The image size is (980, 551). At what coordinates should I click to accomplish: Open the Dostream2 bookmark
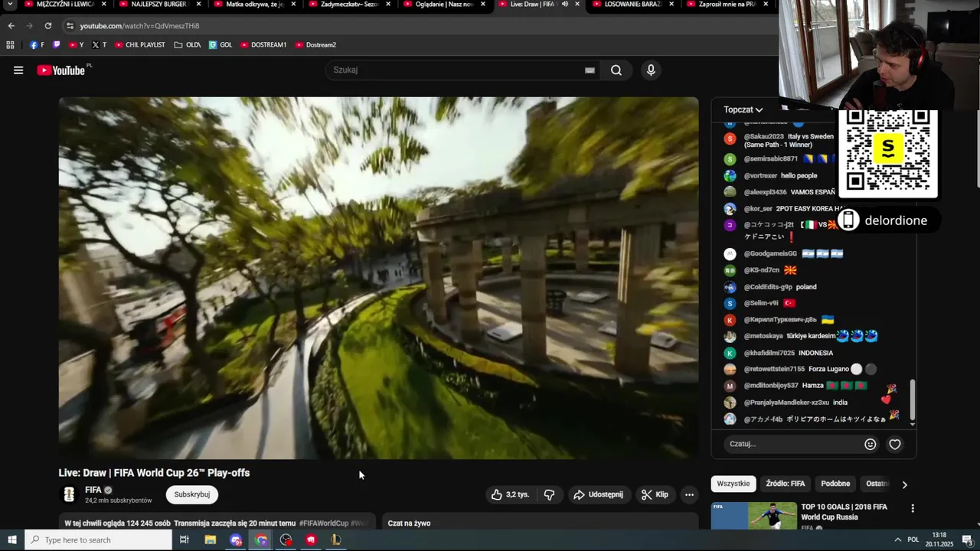tap(315, 45)
